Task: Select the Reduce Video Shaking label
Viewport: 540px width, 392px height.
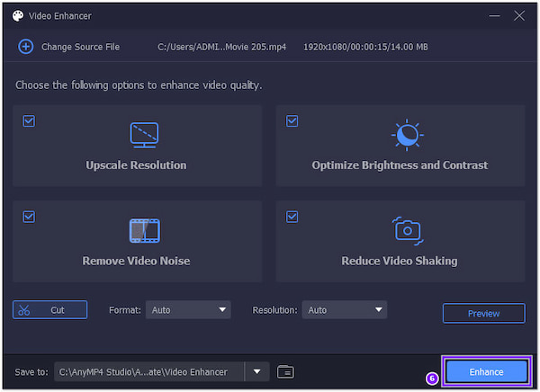Action: pyautogui.click(x=400, y=261)
